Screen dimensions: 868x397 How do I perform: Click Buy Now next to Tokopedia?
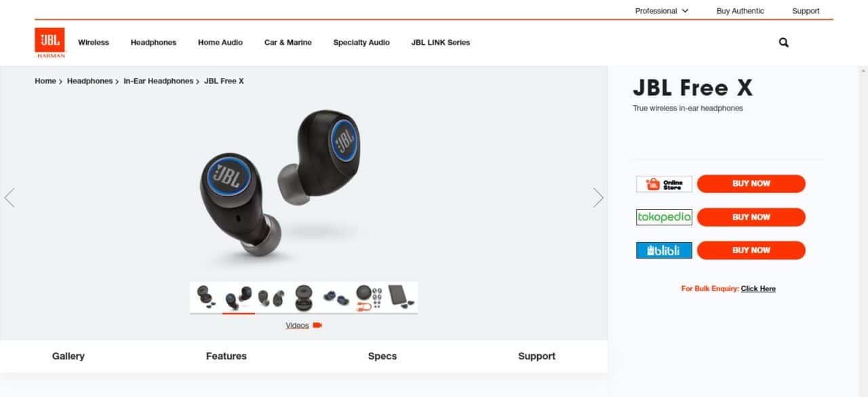click(751, 217)
